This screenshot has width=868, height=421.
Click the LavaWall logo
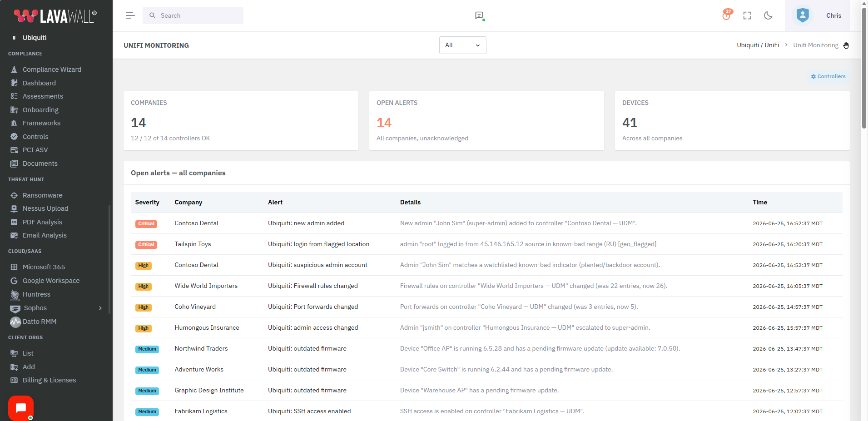(x=55, y=16)
